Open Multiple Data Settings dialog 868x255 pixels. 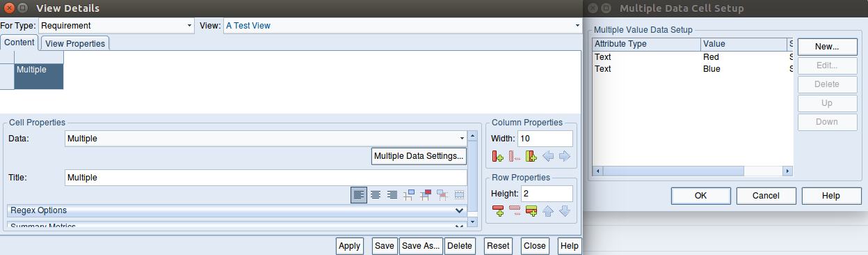[419, 156]
